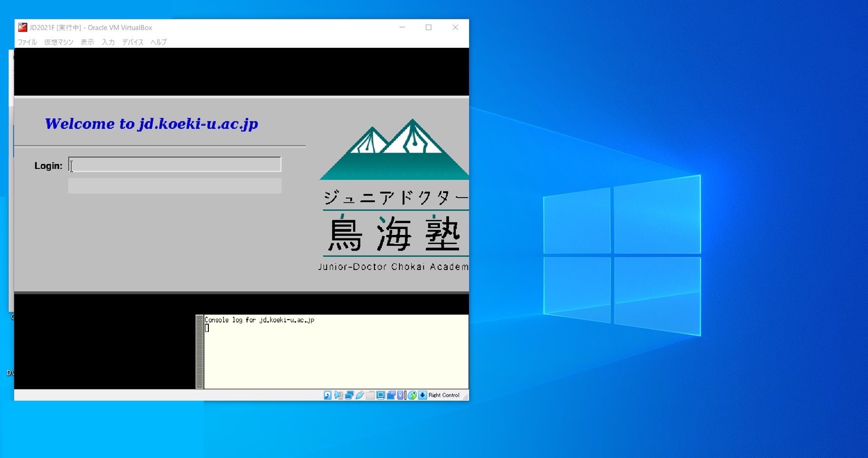The height and width of the screenshot is (458, 868).
Task: Click the network adapters status icon
Action: (349, 395)
